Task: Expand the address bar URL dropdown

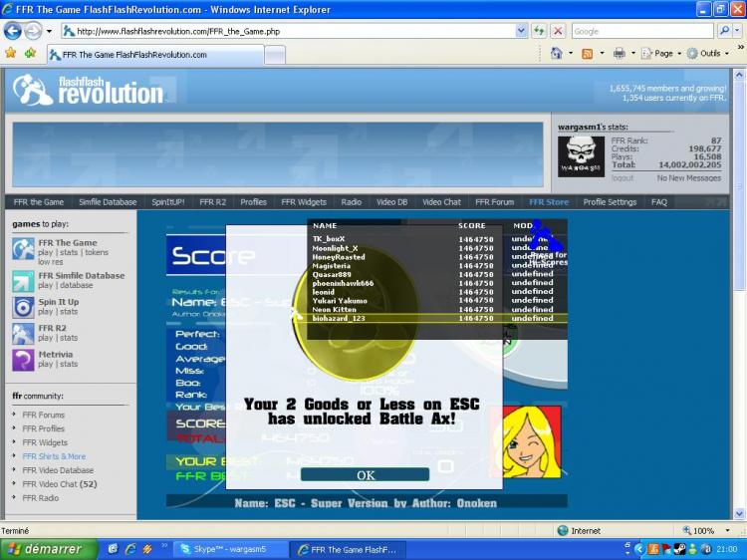Action: coord(521,31)
